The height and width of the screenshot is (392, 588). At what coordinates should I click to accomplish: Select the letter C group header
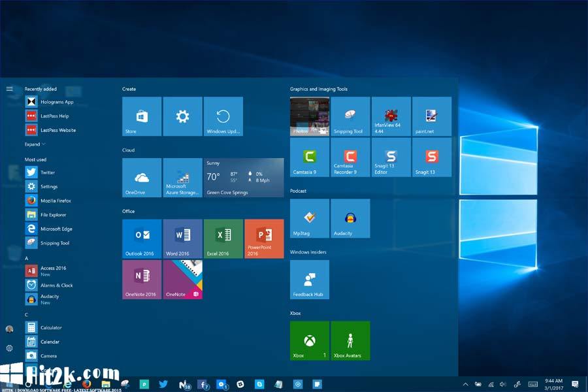pyautogui.click(x=26, y=315)
